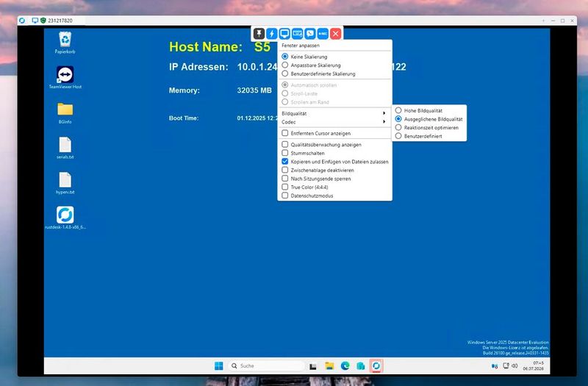Toggle the Stummschalten checkbox
This screenshot has height=386, width=588.
(285, 153)
